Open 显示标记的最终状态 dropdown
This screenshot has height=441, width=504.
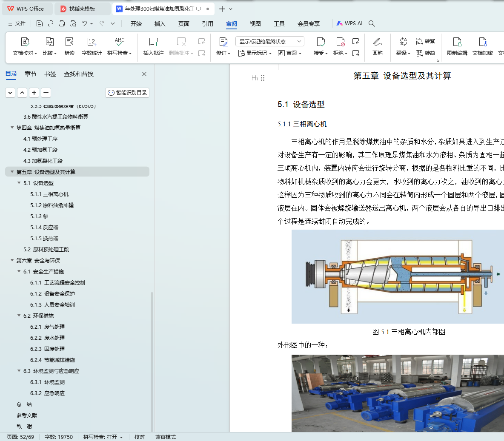click(x=270, y=41)
